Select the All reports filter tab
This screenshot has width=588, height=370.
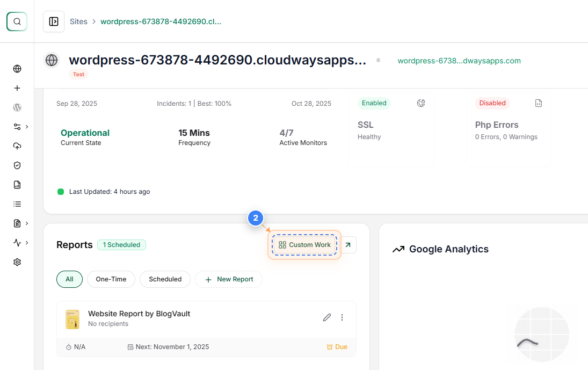(69, 279)
